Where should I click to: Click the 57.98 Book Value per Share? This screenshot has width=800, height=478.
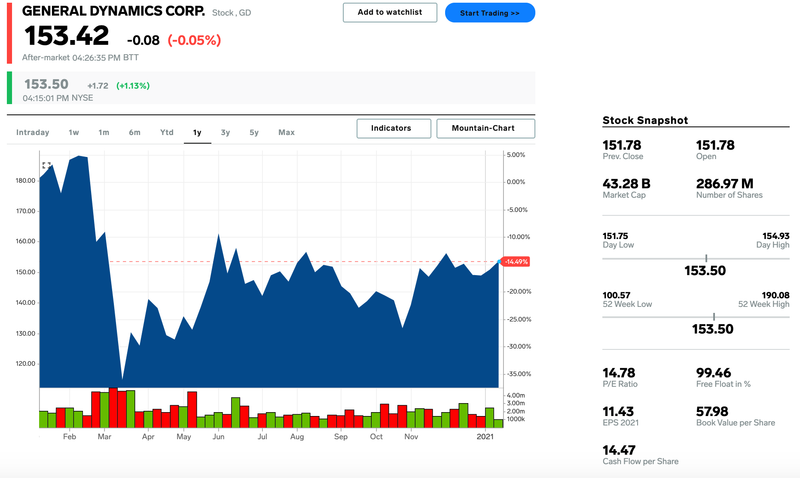(712, 412)
